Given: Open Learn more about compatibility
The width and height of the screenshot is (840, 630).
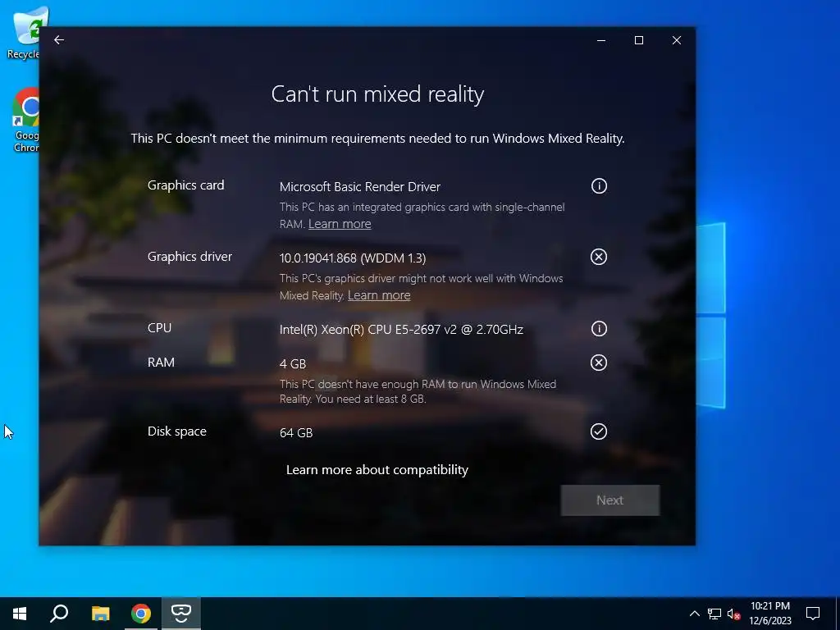Looking at the screenshot, I should pos(377,470).
